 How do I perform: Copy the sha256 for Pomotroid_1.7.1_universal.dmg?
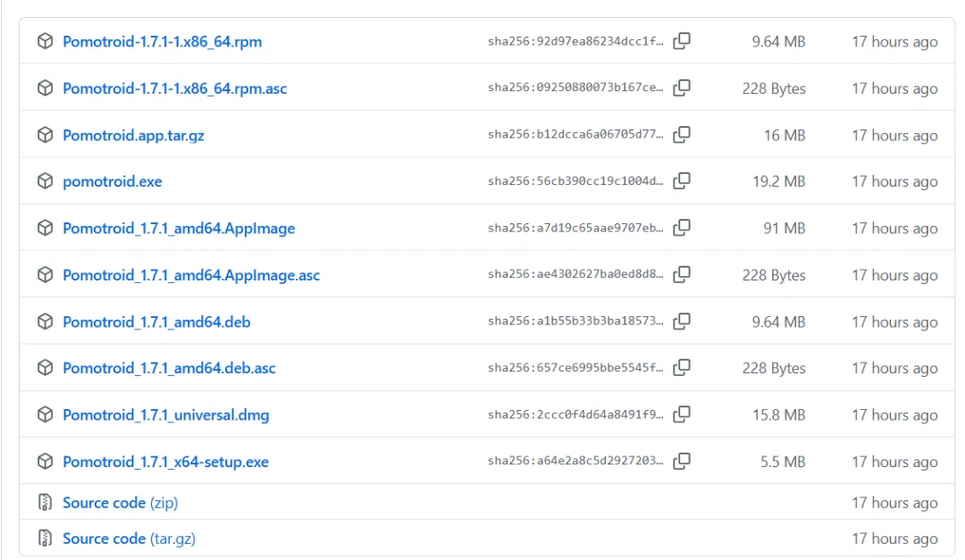pos(681,414)
